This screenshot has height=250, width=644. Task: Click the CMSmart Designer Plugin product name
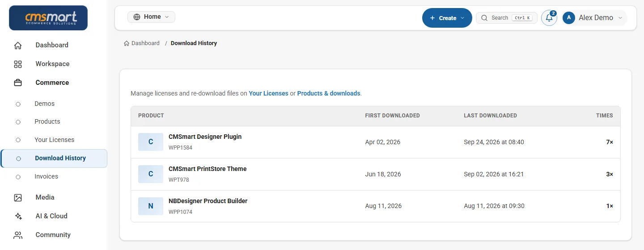[x=205, y=137]
